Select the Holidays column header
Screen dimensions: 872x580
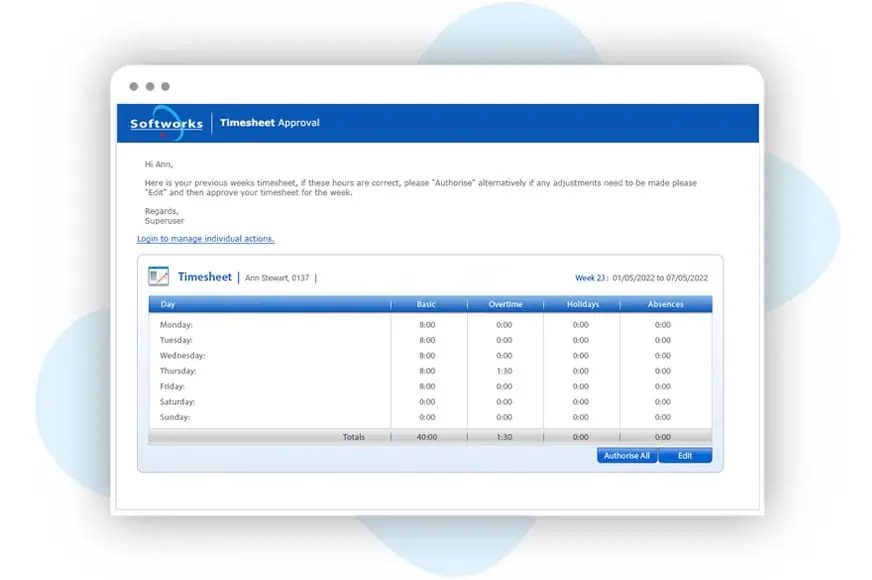pos(583,304)
